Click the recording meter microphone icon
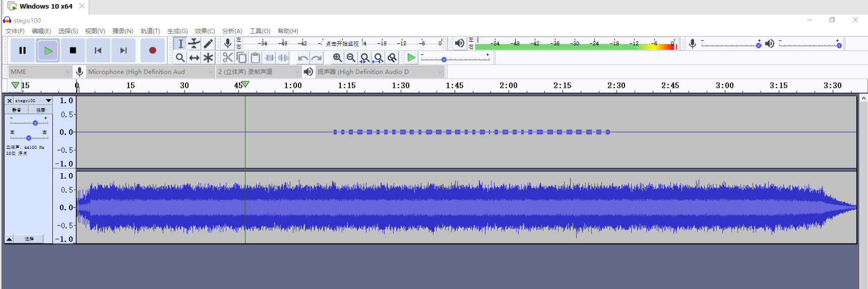Screen dimensions: 868x289 (228, 43)
